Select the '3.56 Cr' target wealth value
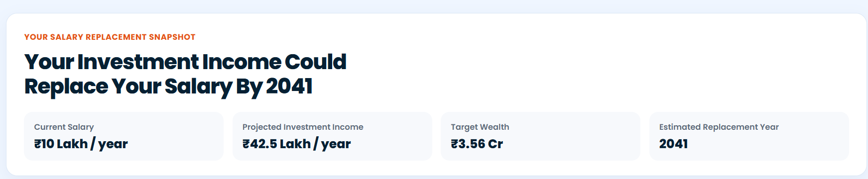The height and width of the screenshot is (179, 868). click(x=481, y=144)
